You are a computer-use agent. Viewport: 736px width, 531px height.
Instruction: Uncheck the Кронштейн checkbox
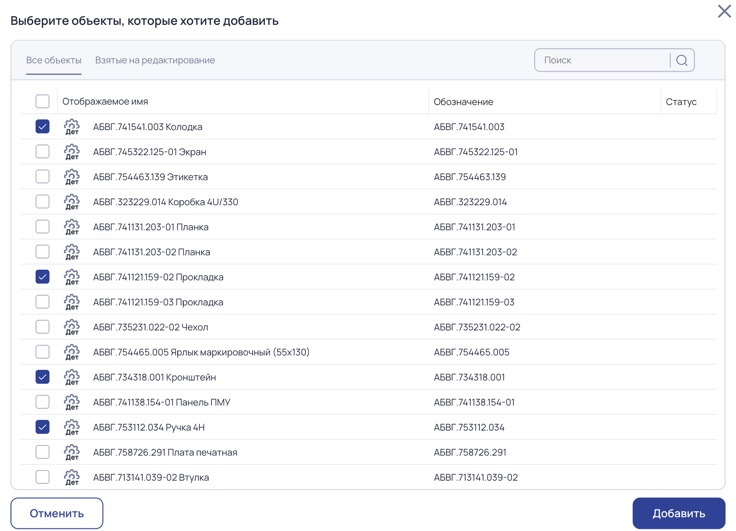pyautogui.click(x=42, y=377)
